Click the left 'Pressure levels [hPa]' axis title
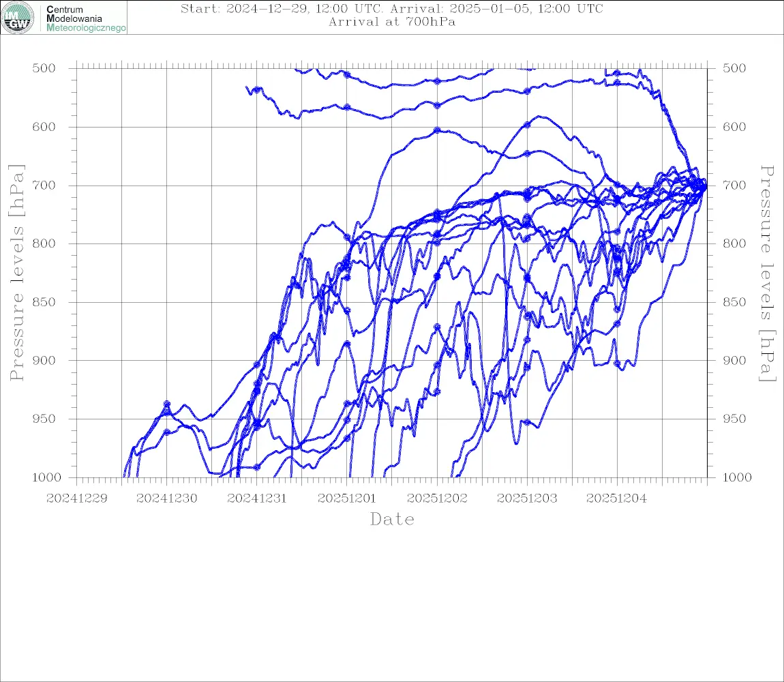Screen dimensions: 784x682 (x=16, y=273)
